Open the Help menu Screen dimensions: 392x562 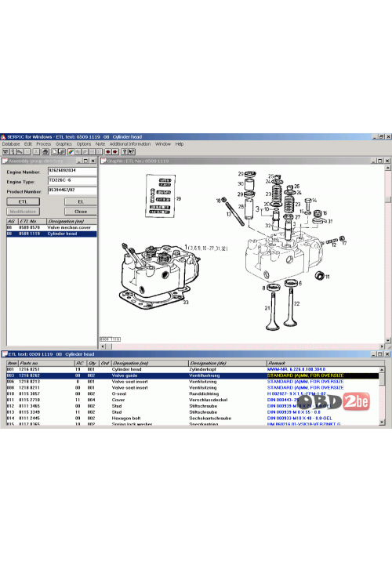(180, 143)
